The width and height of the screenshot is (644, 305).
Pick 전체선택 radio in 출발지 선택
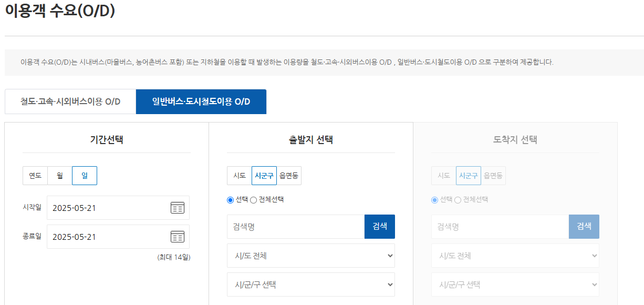(253, 200)
